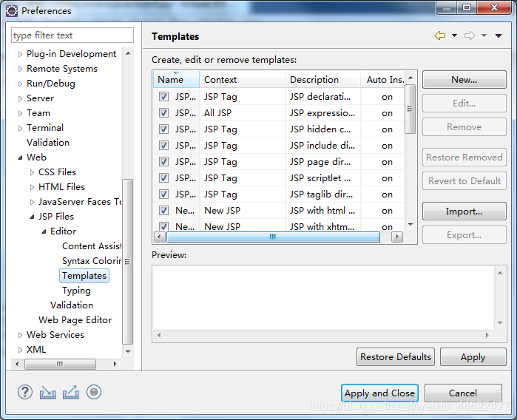The height and width of the screenshot is (420, 517).
Task: Expand the Server node
Action: click(20, 98)
